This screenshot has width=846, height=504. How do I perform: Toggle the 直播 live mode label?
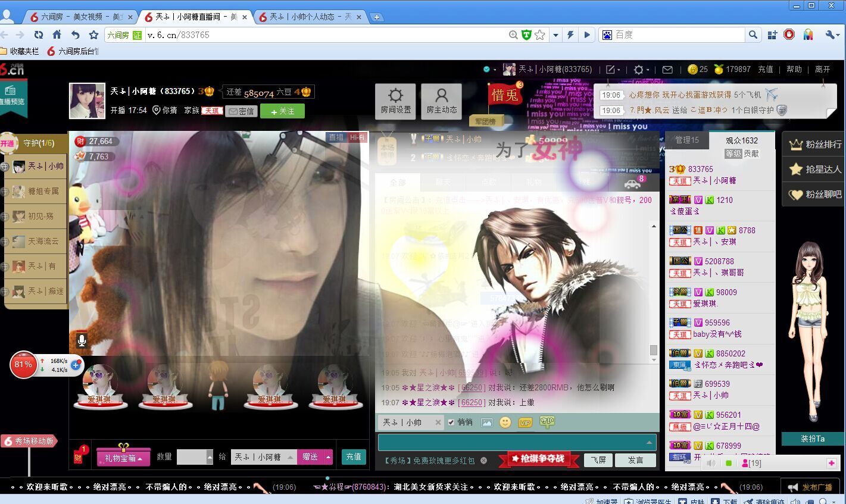click(x=337, y=137)
